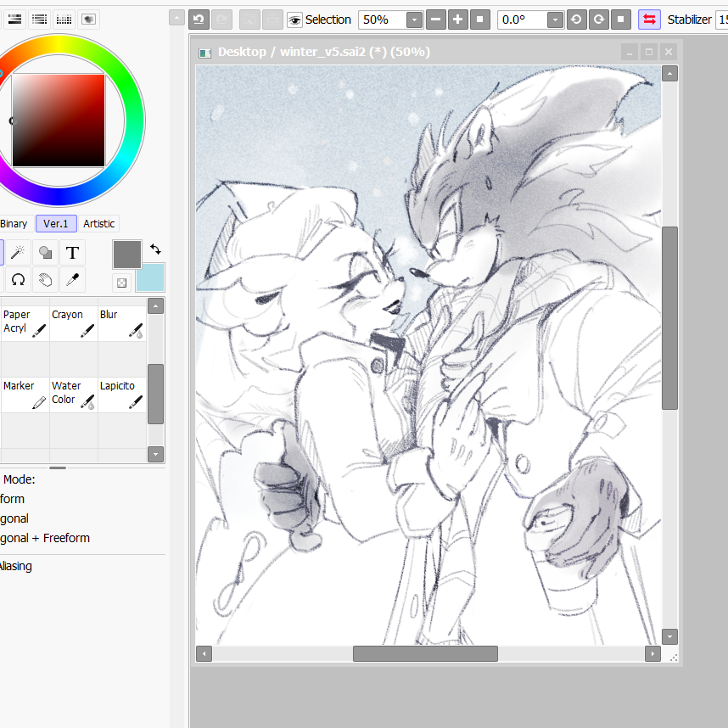Choose the Water Color brush

73,395
